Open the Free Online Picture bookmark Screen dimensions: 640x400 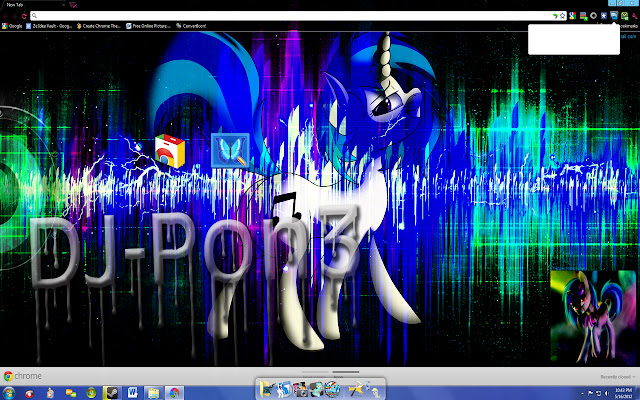click(149, 26)
